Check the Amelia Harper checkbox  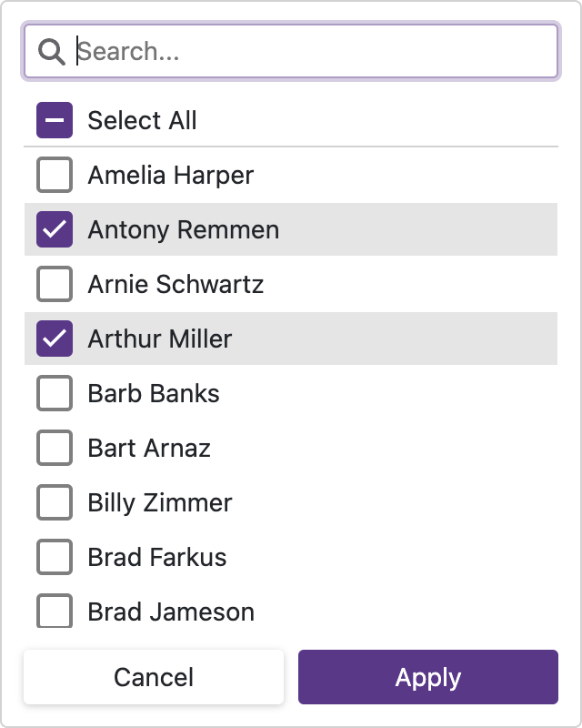coord(55,175)
